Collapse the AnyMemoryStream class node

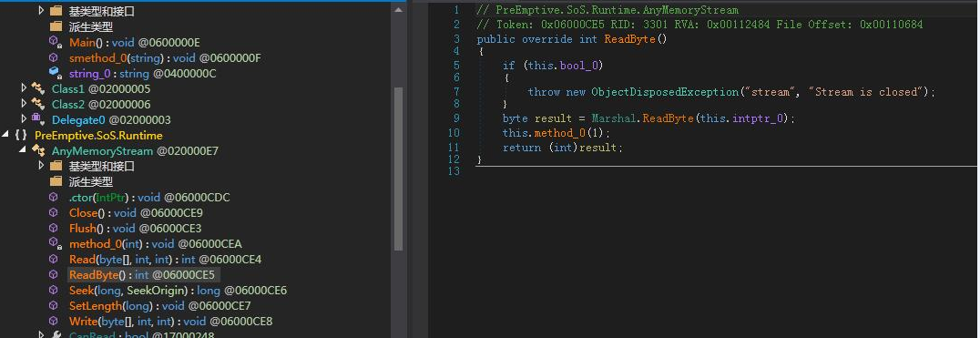[x=24, y=150]
